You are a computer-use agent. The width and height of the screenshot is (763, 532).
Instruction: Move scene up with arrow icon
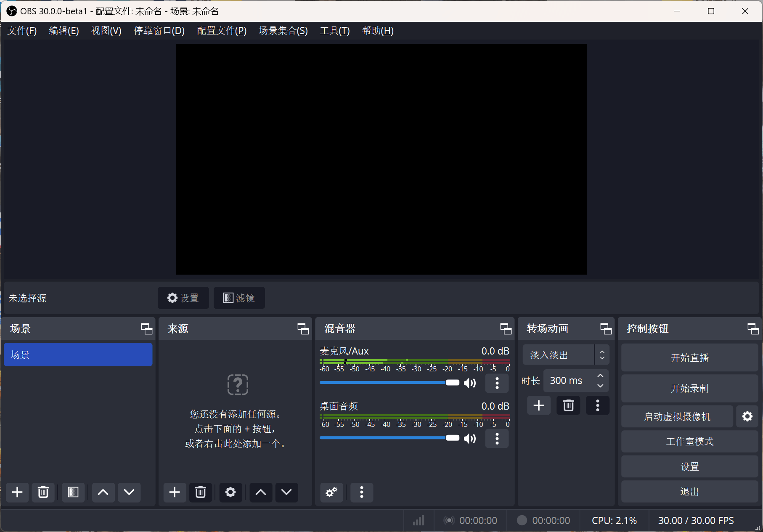coord(103,492)
